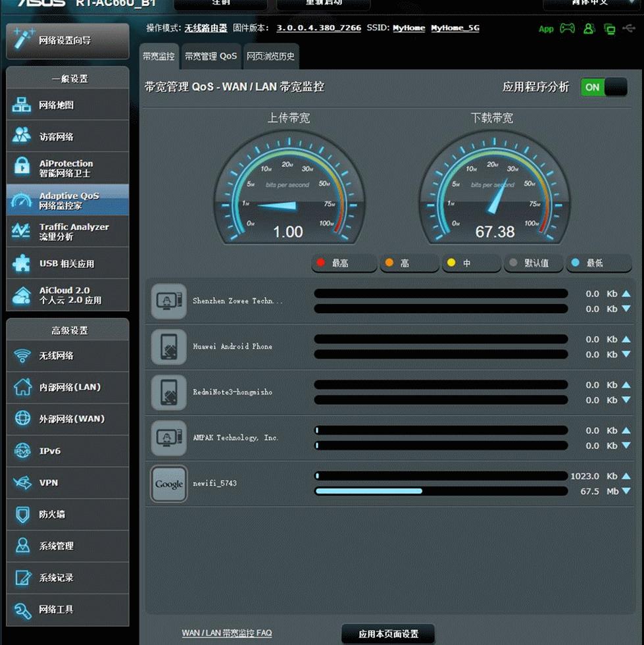
Task: Select the 最高 red priority option
Action: [x=343, y=263]
